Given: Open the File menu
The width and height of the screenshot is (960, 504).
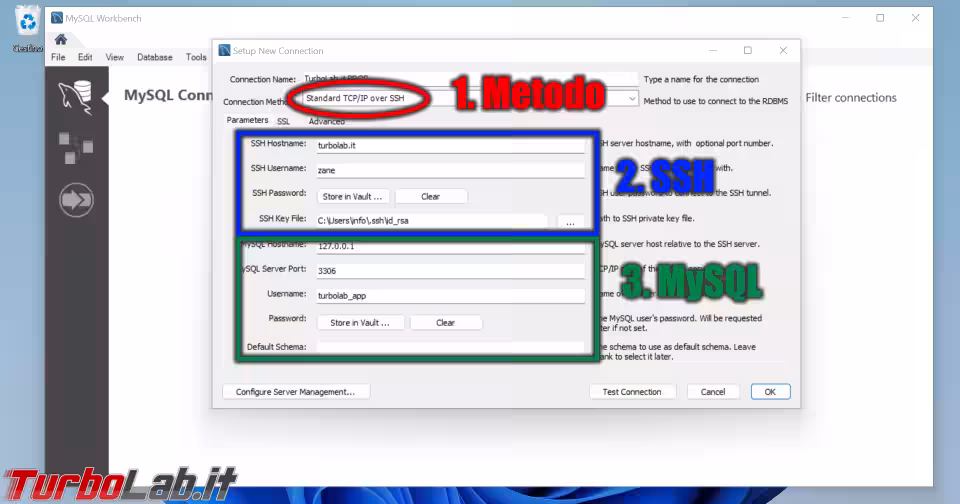Looking at the screenshot, I should point(58,57).
